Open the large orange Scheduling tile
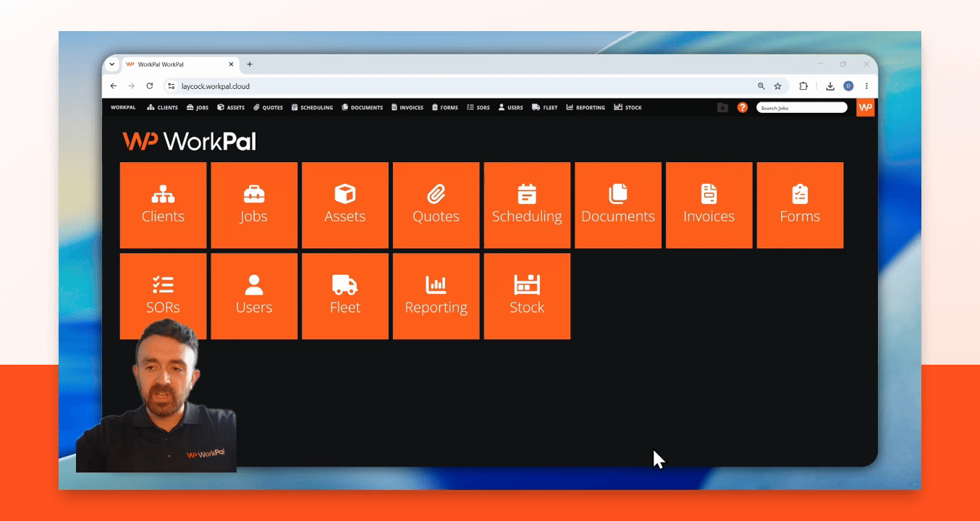The width and height of the screenshot is (980, 521). 527,206
